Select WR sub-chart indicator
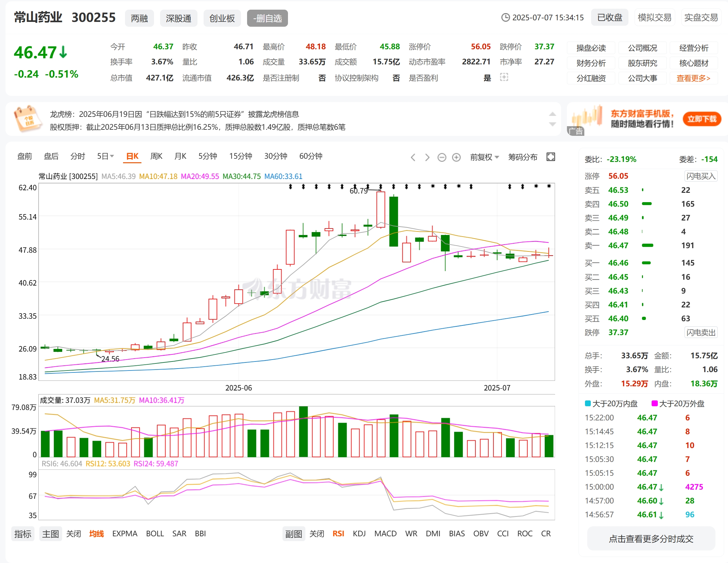This screenshot has width=728, height=563. coord(411,534)
